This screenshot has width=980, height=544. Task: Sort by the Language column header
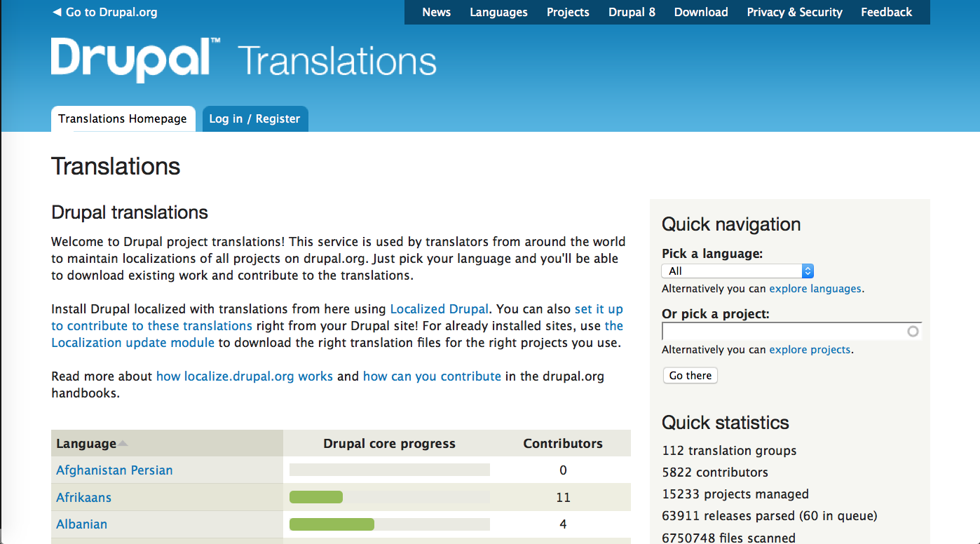[86, 443]
